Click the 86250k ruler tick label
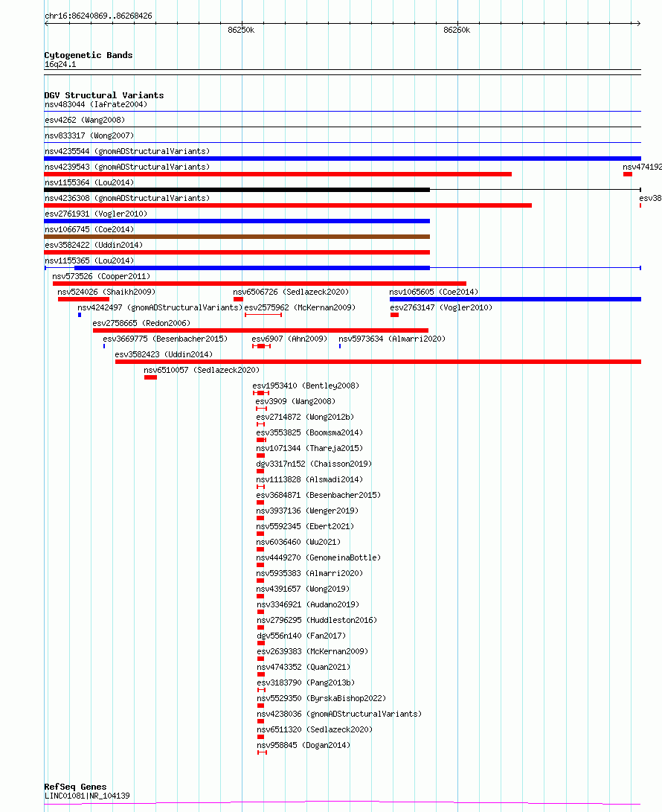This screenshot has height=812, width=662. point(241,30)
